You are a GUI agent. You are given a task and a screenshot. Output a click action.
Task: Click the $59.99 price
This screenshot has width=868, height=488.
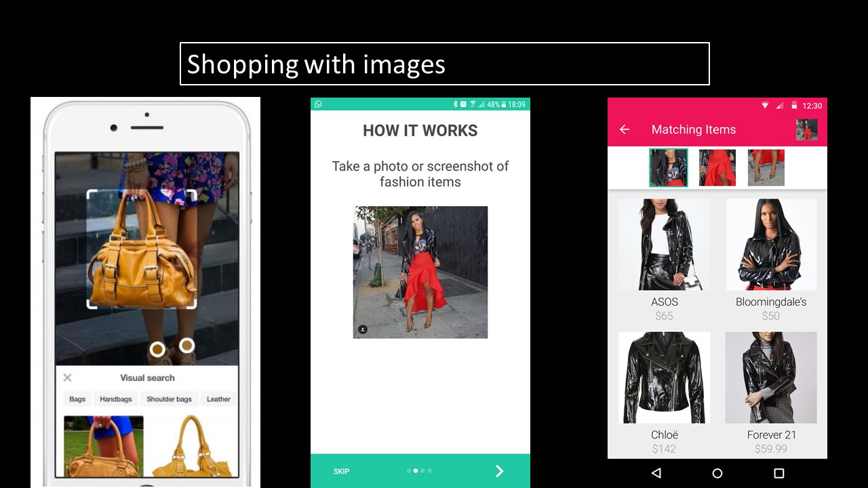(x=771, y=449)
